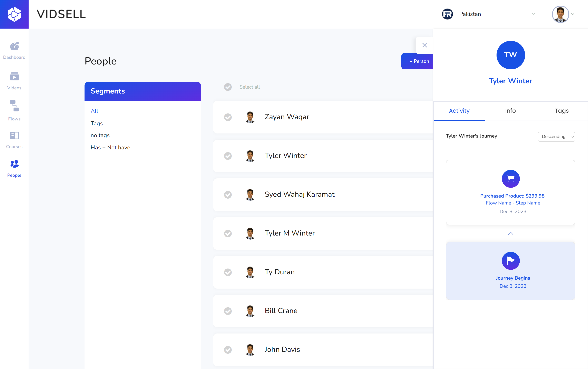Open Syed Wahaj Karamat's name
Viewport: 588px width, 369px height.
tap(300, 195)
